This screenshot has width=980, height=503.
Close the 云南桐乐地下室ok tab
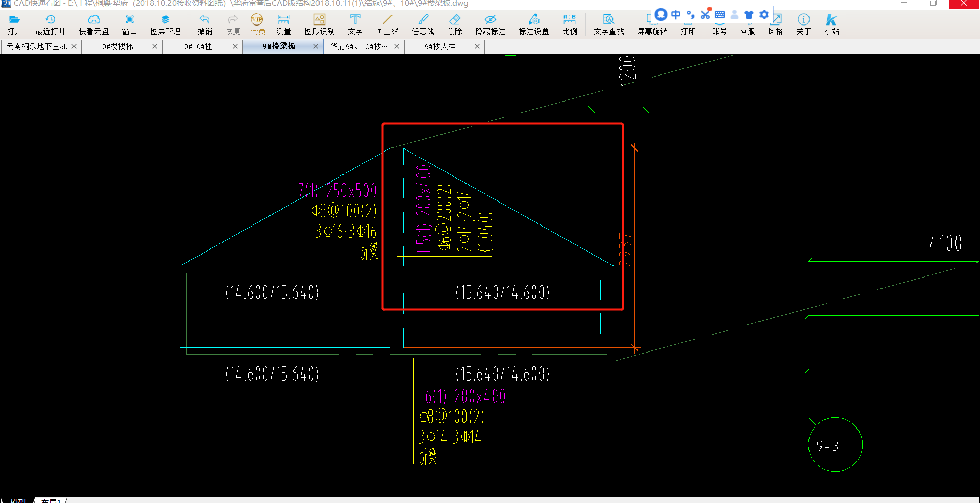click(x=74, y=46)
